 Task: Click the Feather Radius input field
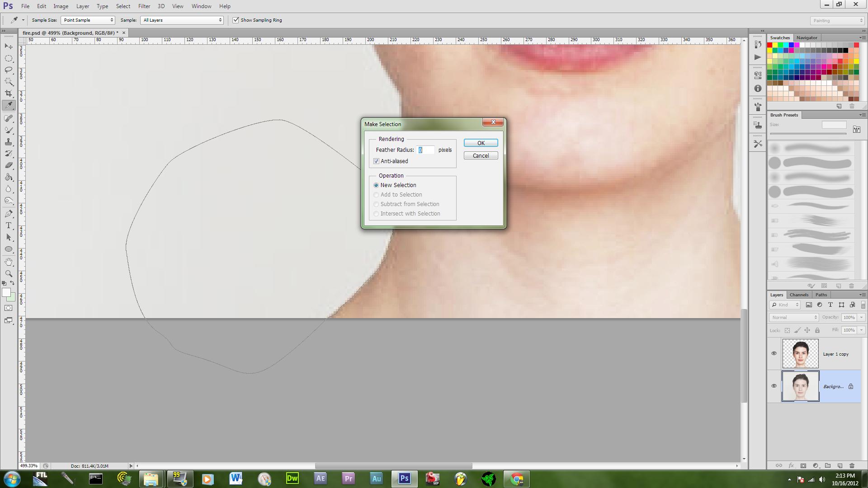pos(426,150)
